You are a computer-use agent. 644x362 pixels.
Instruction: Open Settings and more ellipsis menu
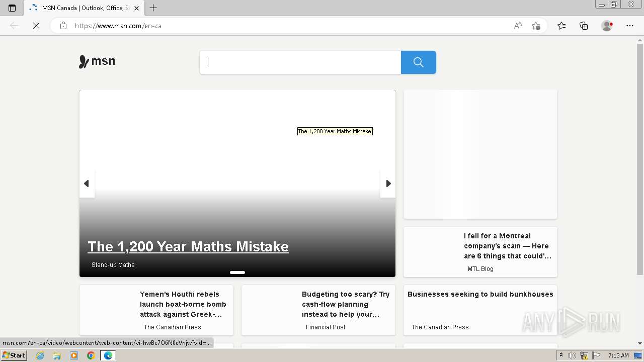[x=630, y=26]
